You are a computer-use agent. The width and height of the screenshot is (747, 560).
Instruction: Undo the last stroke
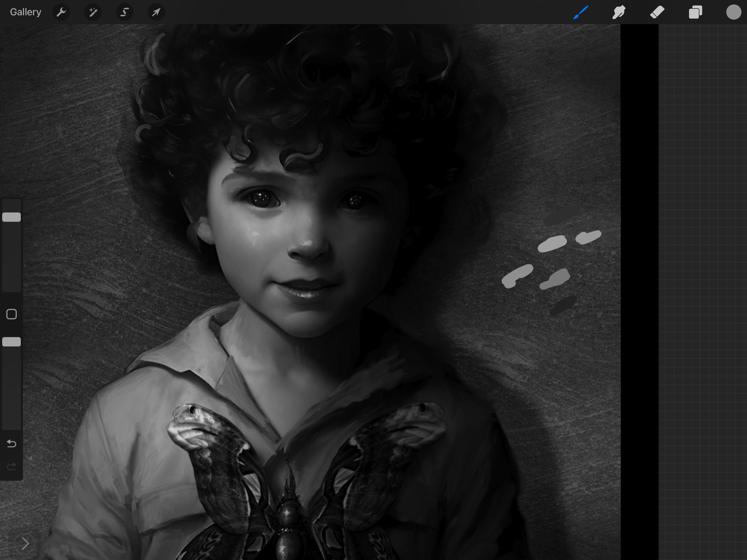pyautogui.click(x=11, y=444)
